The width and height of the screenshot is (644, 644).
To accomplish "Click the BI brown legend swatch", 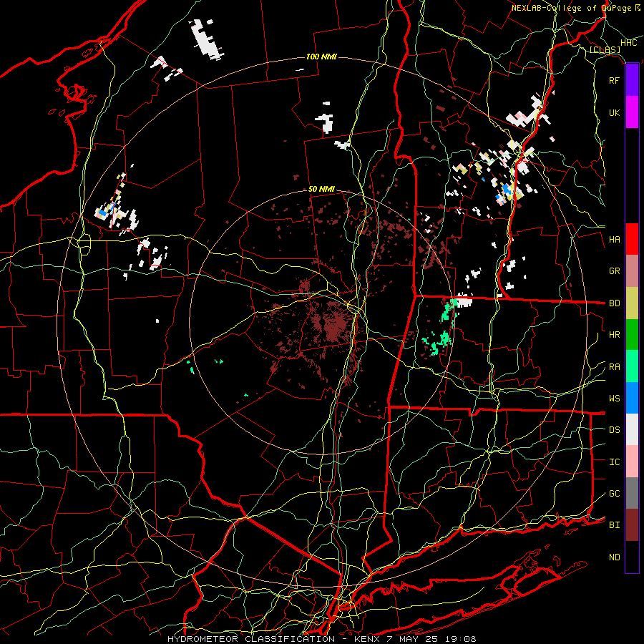I will [632, 525].
